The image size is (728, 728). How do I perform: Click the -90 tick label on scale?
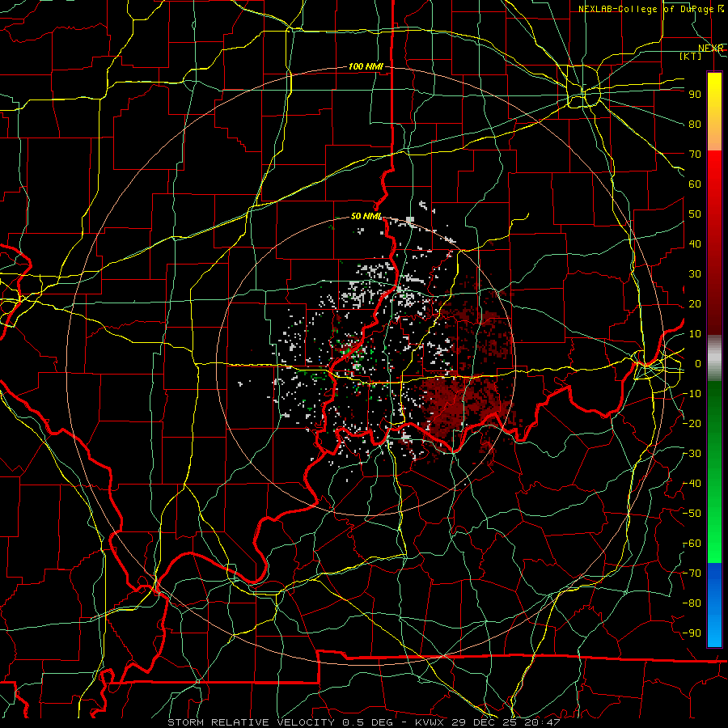692,633
